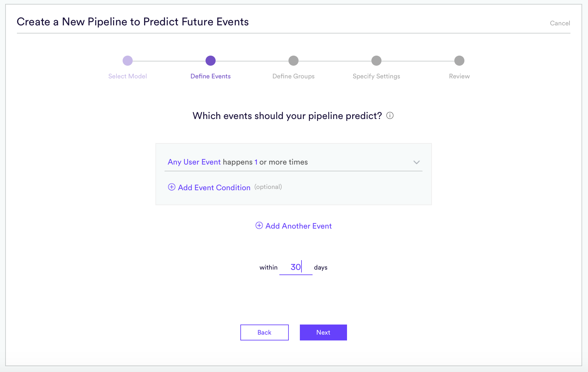Go to the Select Model step label

coord(127,76)
